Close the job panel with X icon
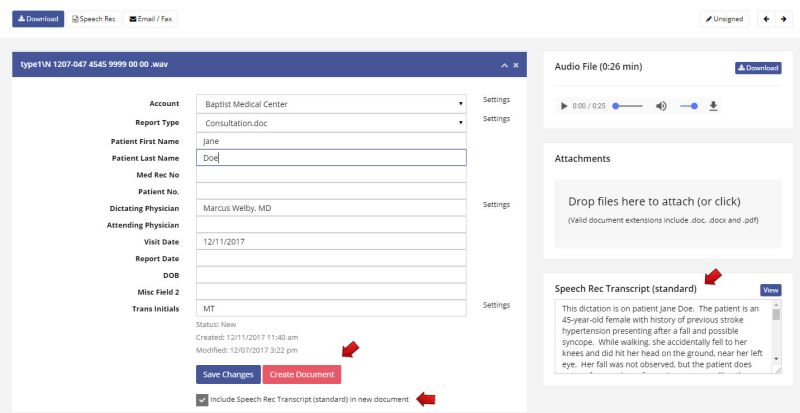Screen dimensions: 800x413 coord(516,65)
